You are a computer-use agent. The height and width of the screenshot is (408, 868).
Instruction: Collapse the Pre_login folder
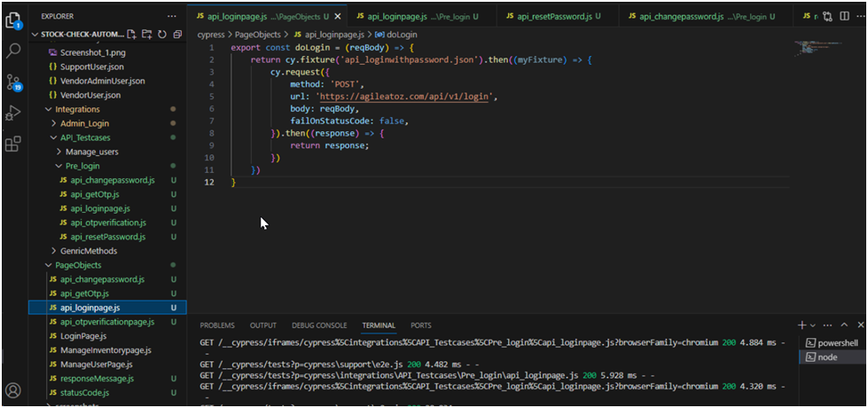[x=107, y=166]
